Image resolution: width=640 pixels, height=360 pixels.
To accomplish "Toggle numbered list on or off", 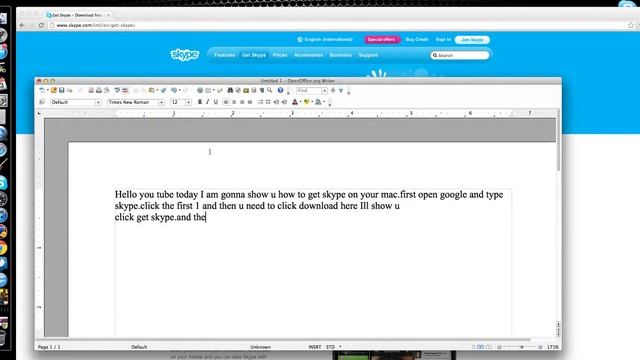I will pyautogui.click(x=260, y=102).
